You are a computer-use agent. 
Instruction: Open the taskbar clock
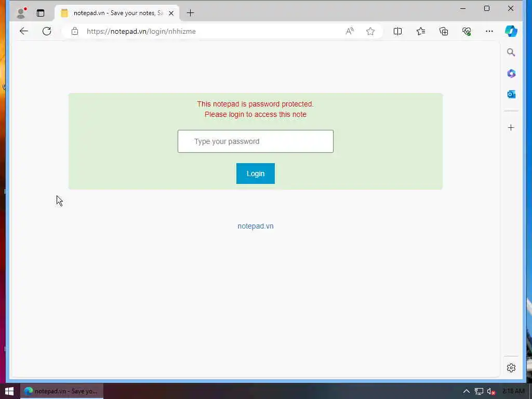click(x=513, y=391)
